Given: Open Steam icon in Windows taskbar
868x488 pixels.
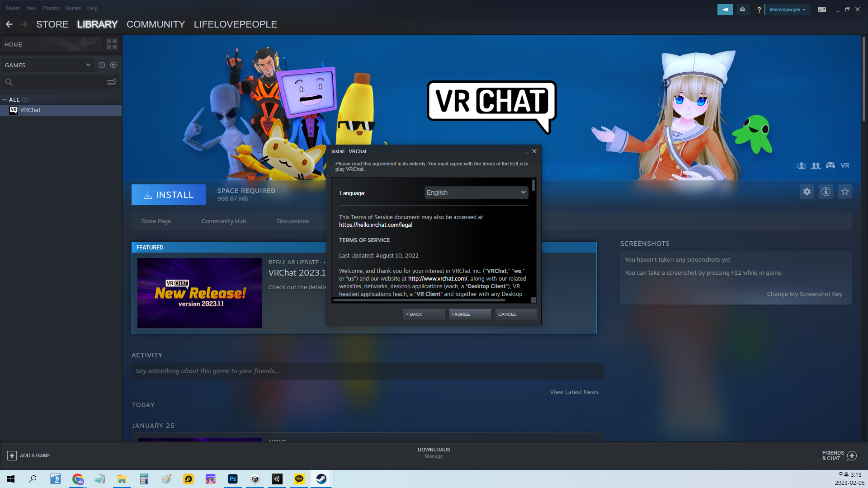Looking at the screenshot, I should 321,479.
